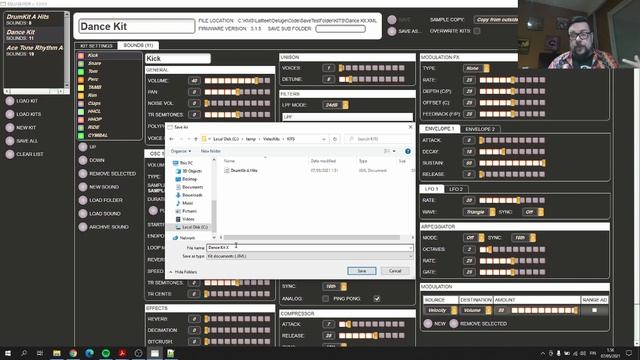Click Hide Folders in the dialog
Viewport: 640px width, 360px height.
point(183,272)
